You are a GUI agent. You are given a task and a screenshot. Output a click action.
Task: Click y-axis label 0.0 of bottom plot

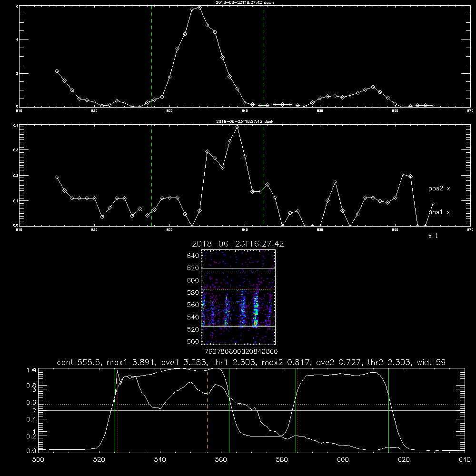tap(31, 451)
